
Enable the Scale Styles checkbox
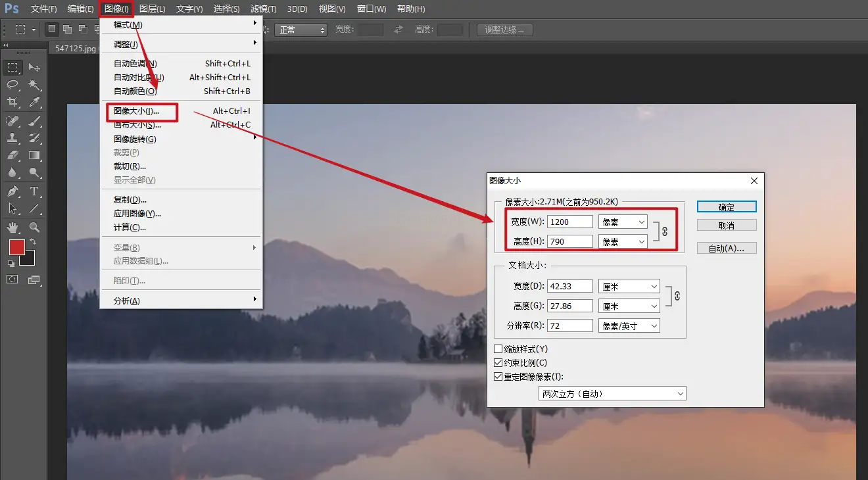[x=498, y=349]
